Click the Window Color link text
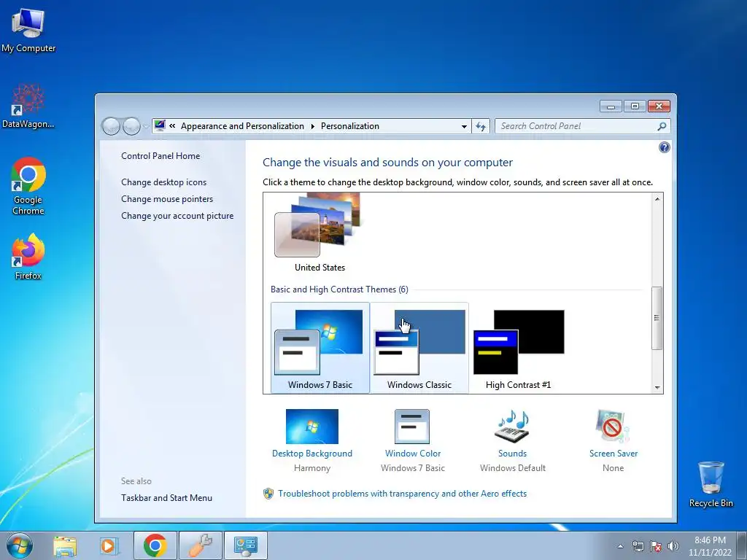The image size is (747, 560). [413, 454]
